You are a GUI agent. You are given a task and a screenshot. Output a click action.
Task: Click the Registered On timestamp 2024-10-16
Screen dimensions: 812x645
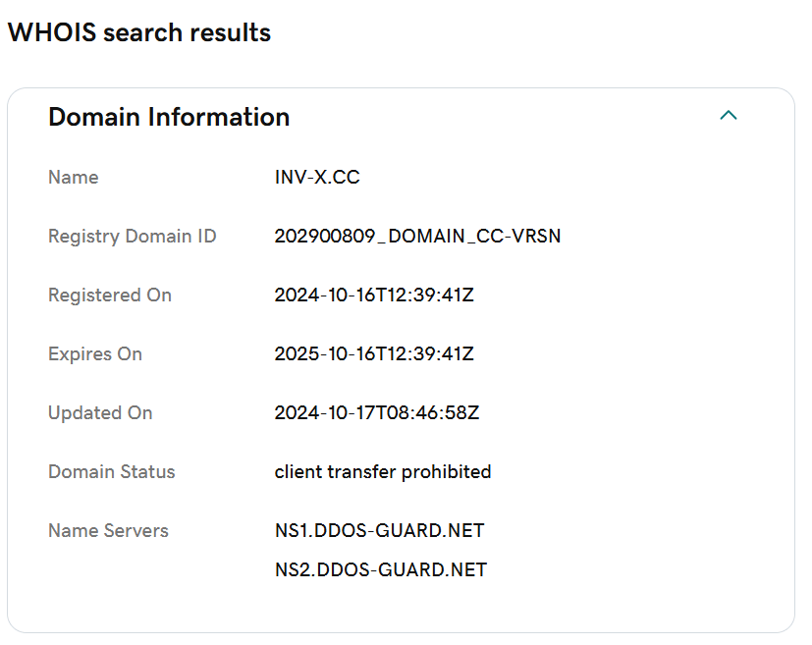coord(374,296)
